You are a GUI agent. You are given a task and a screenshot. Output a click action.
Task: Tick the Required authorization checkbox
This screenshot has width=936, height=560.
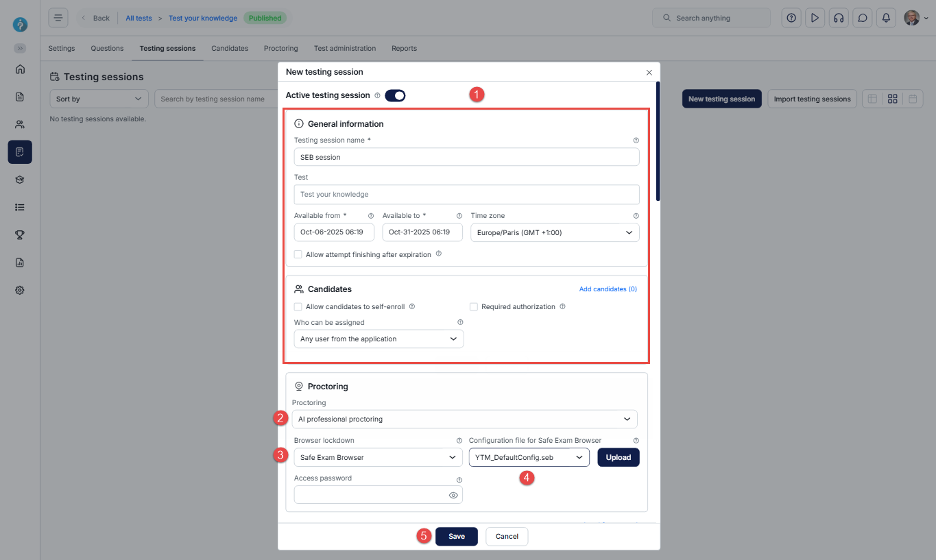(474, 307)
